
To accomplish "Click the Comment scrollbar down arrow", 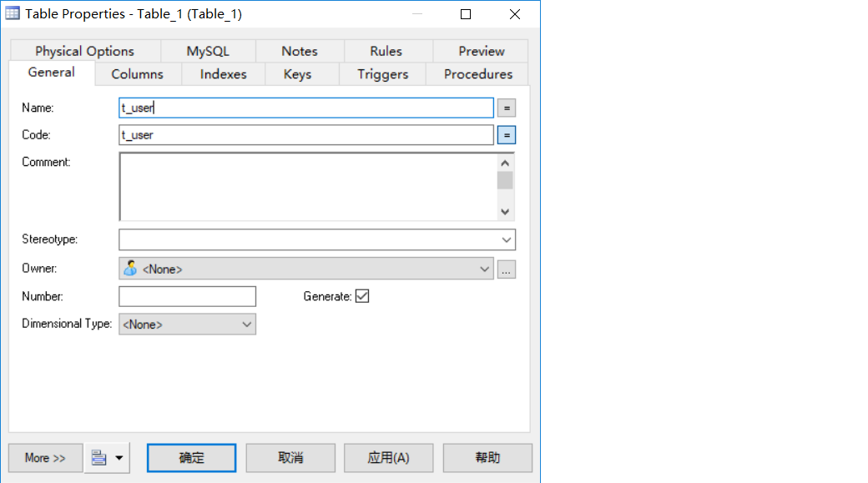I will click(505, 211).
